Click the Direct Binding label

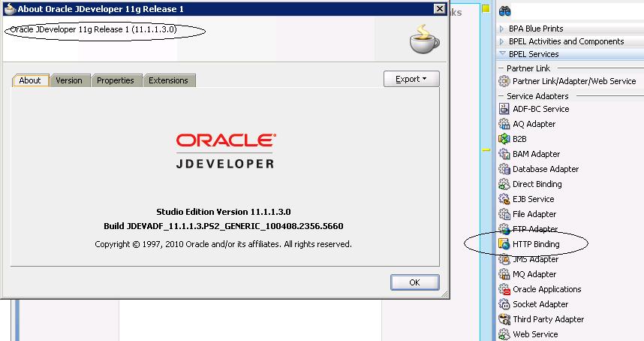point(537,184)
